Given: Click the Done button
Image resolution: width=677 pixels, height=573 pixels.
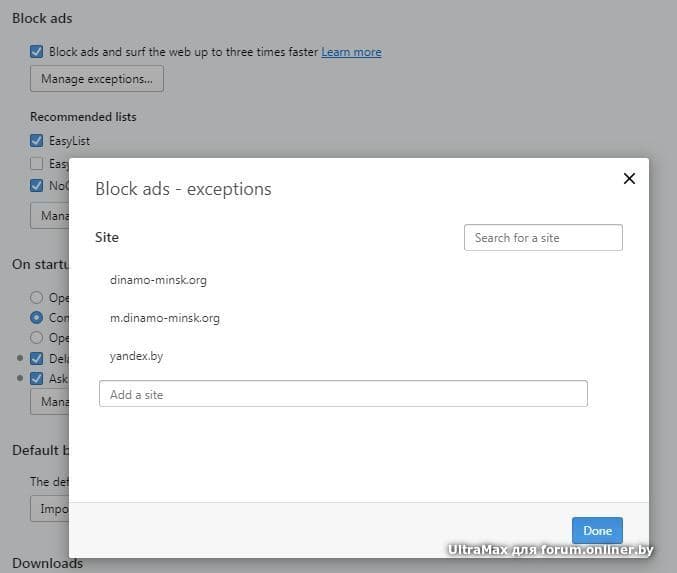Looking at the screenshot, I should click(597, 530).
